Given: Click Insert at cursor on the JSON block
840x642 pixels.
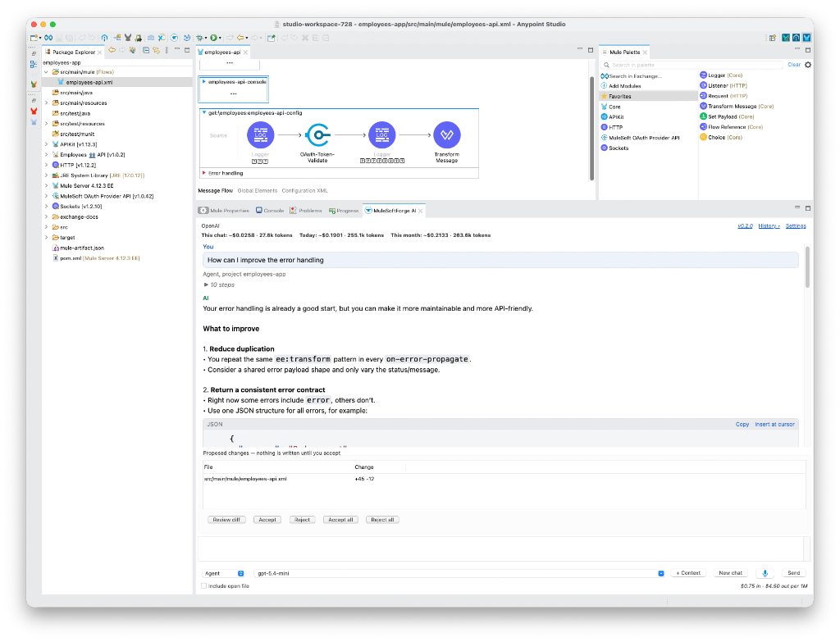Looking at the screenshot, I should tap(774, 424).
